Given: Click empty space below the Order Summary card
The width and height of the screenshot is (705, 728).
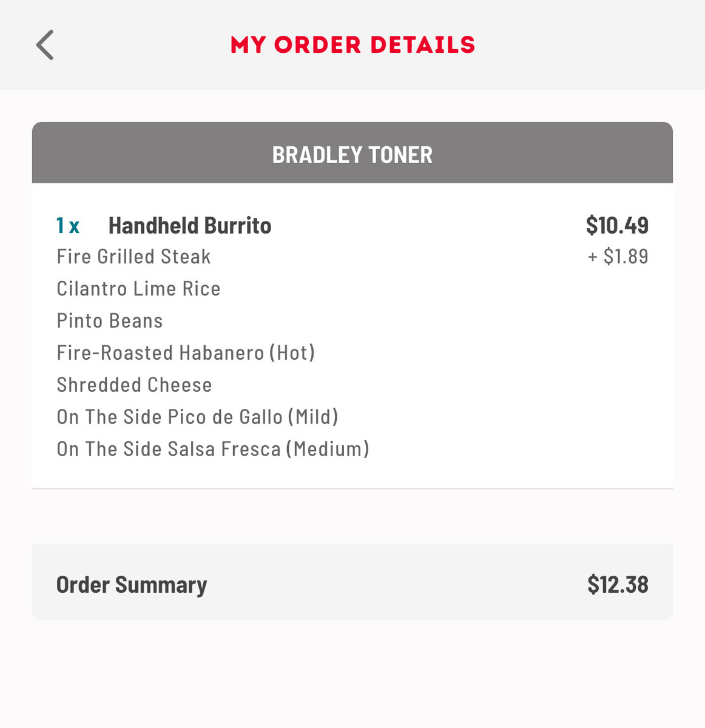Looking at the screenshot, I should click(352, 673).
